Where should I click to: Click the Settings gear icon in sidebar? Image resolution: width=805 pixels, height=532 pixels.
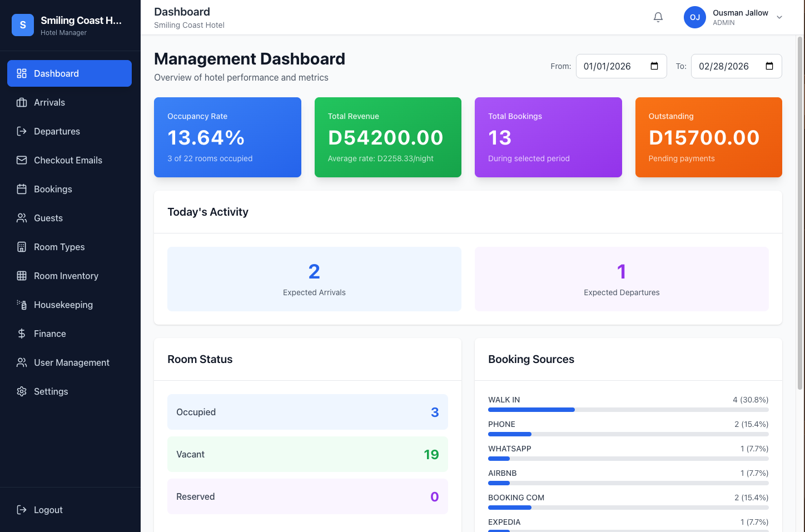[22, 391]
